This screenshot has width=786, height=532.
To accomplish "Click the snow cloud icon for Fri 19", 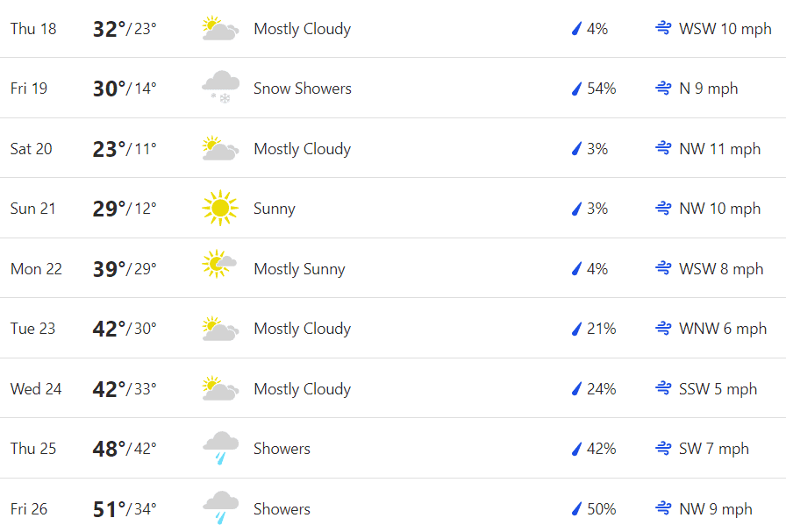I will click(220, 88).
